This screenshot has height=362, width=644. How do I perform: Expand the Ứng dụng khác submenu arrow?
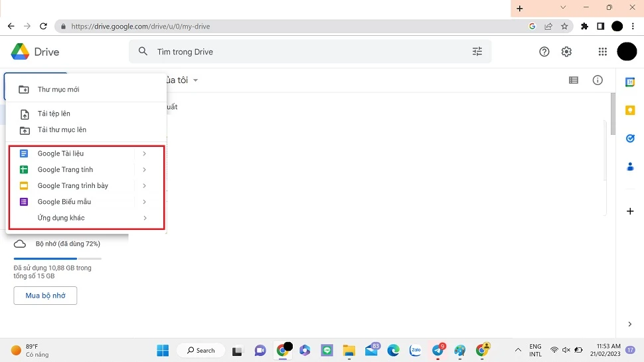pos(145,218)
